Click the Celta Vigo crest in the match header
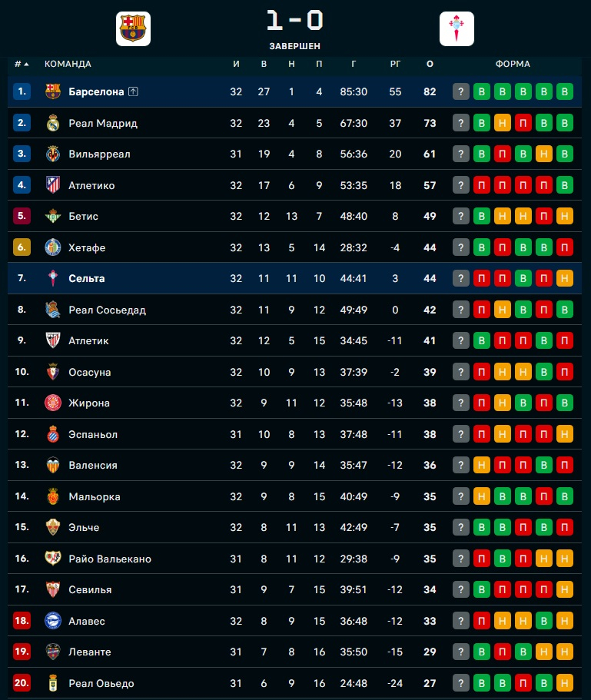 click(x=457, y=28)
